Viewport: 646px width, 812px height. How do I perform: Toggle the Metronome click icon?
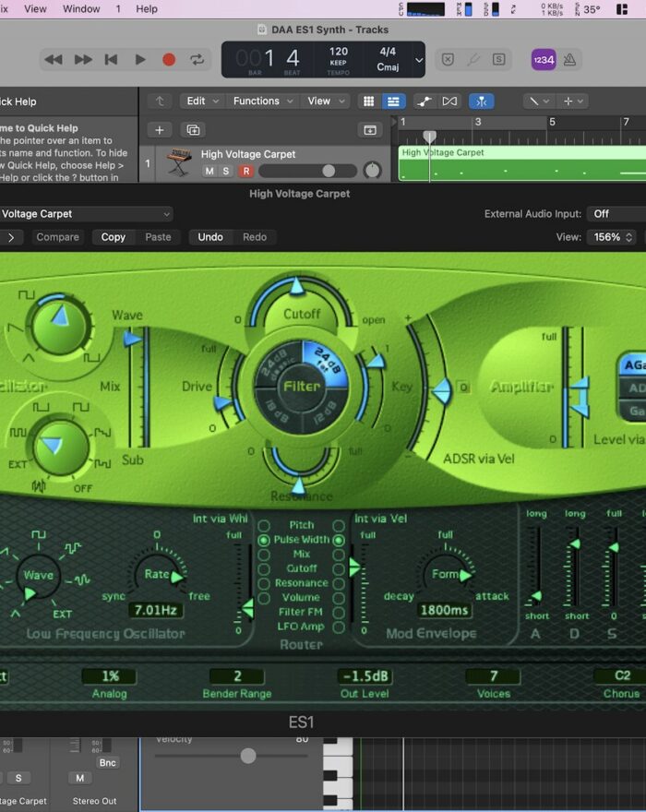(569, 60)
